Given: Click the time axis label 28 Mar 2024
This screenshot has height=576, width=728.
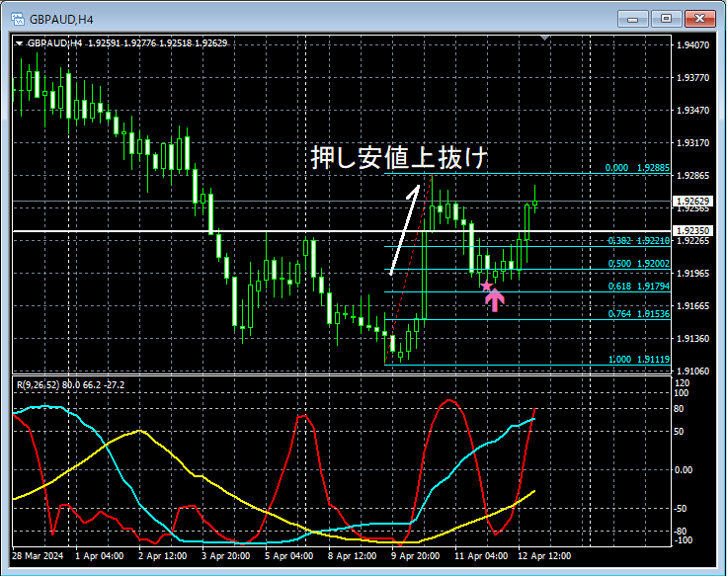Looking at the screenshot, I should click(38, 556).
